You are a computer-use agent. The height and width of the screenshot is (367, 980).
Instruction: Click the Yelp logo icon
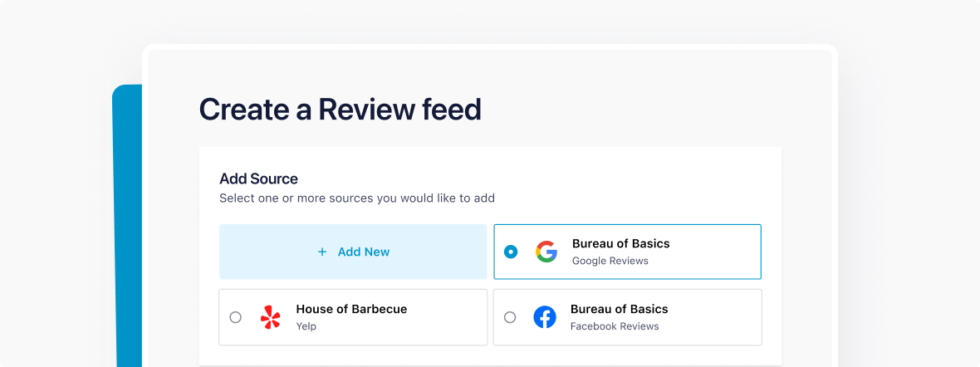271,317
